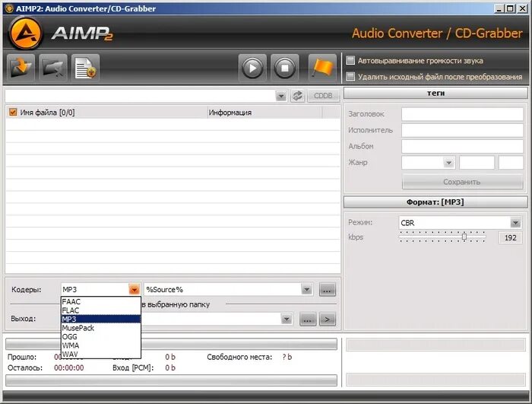The height and width of the screenshot is (404, 532).
Task: Select MusePack from the encoder list
Action: pos(101,328)
